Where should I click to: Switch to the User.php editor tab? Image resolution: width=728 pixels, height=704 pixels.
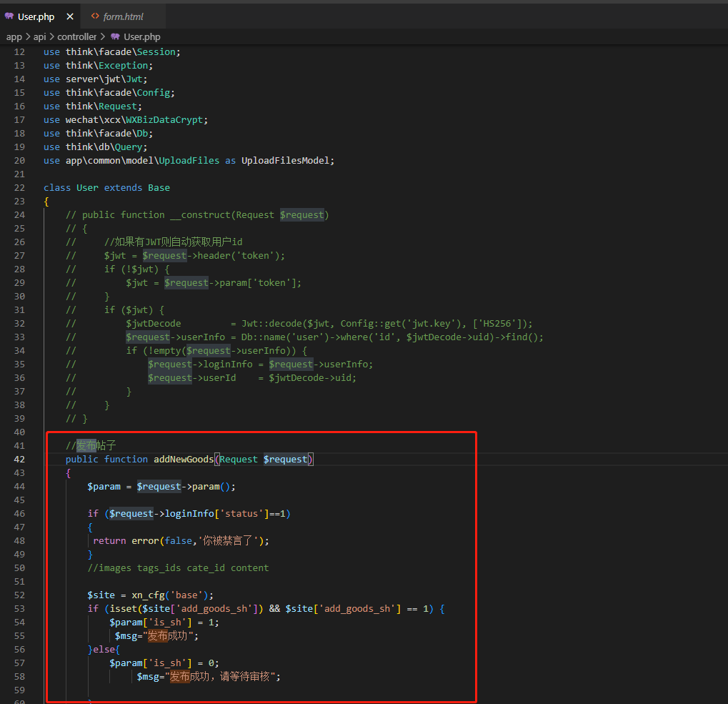(x=36, y=16)
